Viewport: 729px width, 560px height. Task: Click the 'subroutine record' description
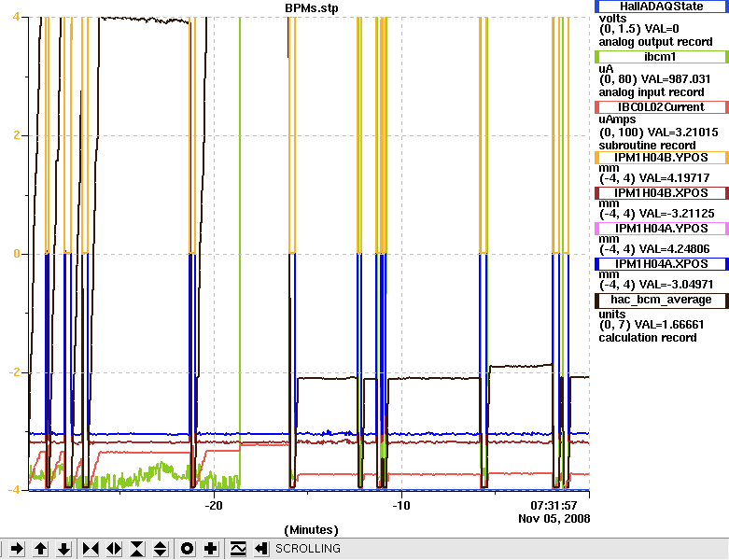[647, 146]
